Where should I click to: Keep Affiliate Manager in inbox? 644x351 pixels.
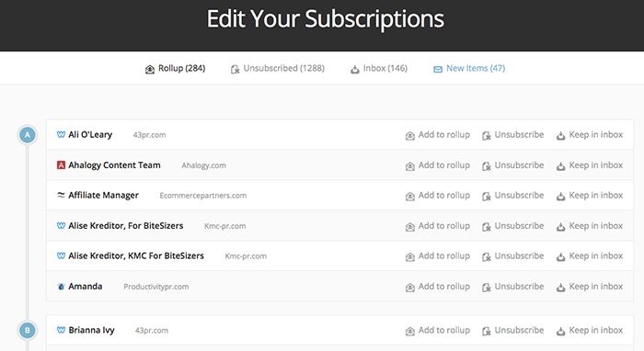590,196
